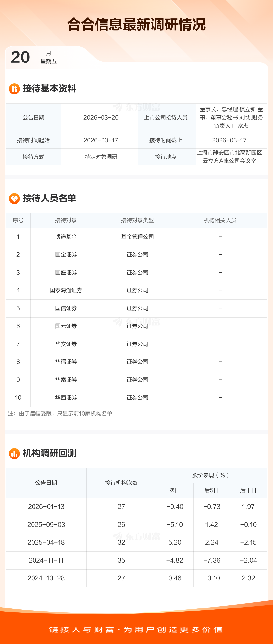Image resolution: width=273 pixels, height=644 pixels.
Task: Click the 基金管理公司 type cell
Action: click(x=137, y=237)
